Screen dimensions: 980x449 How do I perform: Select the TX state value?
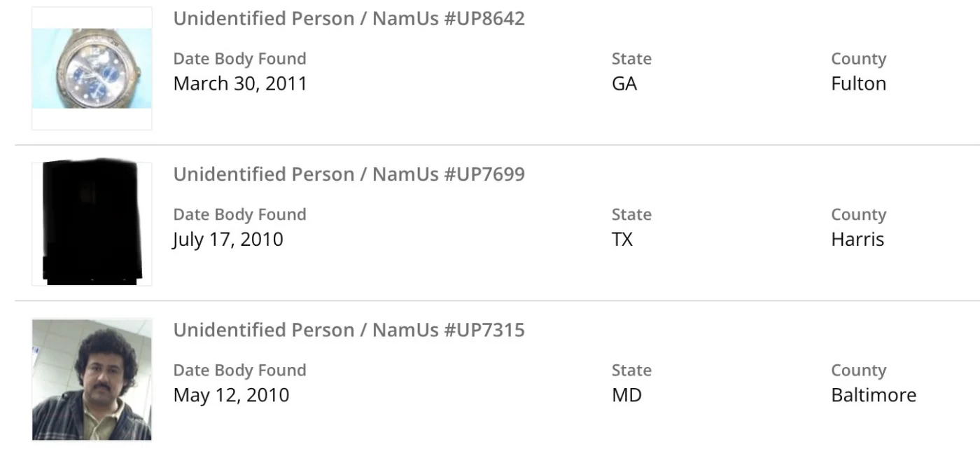[622, 240]
